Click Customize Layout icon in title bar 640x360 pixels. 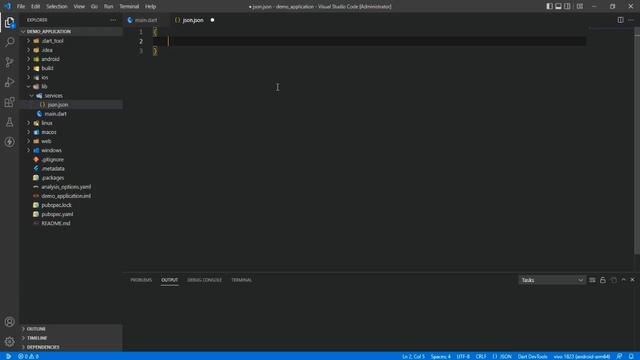[580, 7]
